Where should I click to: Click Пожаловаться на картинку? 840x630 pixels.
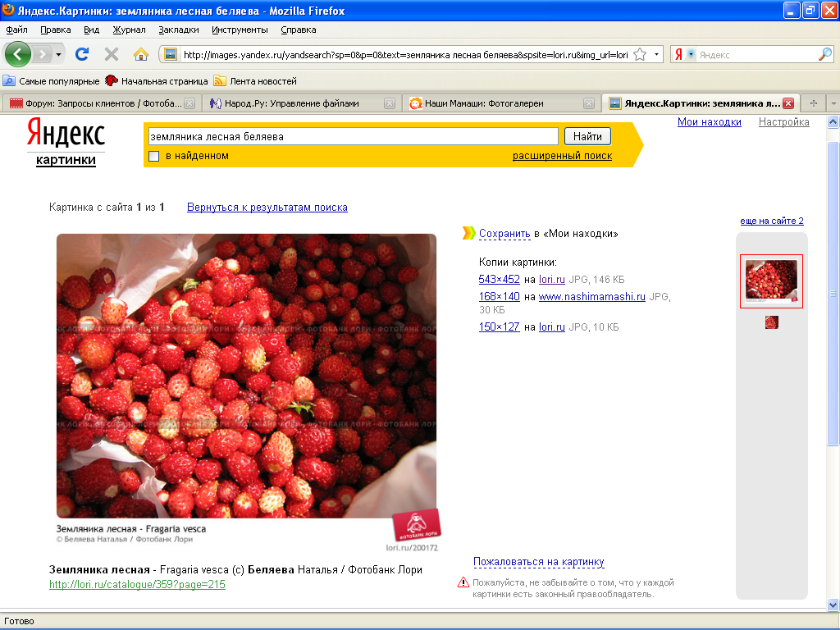[x=538, y=562]
